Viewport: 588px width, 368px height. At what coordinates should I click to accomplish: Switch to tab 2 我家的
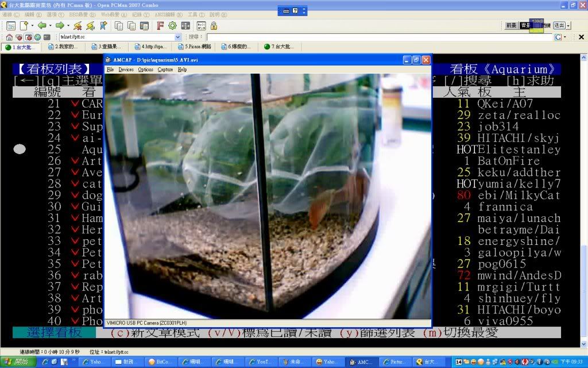[64, 47]
